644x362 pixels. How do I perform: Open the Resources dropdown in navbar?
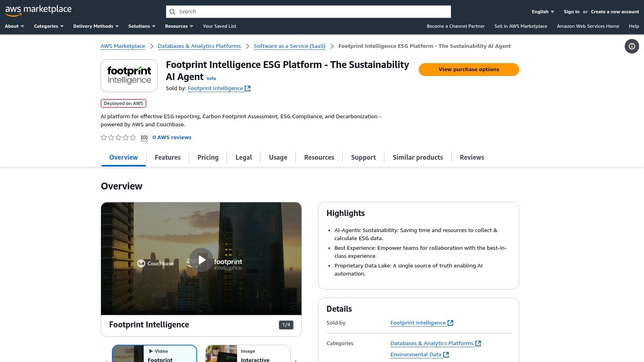point(179,26)
